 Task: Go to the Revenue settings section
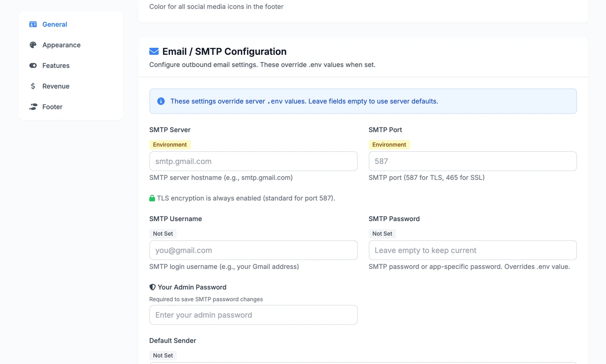point(71,86)
